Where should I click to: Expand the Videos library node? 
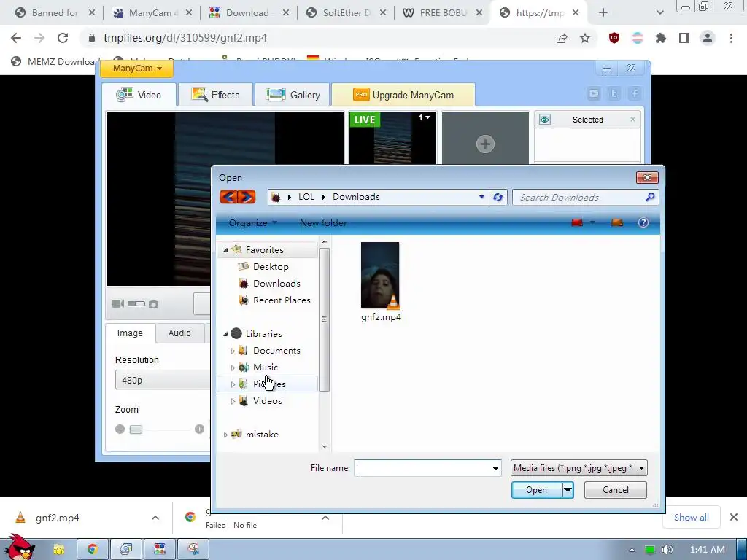tap(233, 401)
